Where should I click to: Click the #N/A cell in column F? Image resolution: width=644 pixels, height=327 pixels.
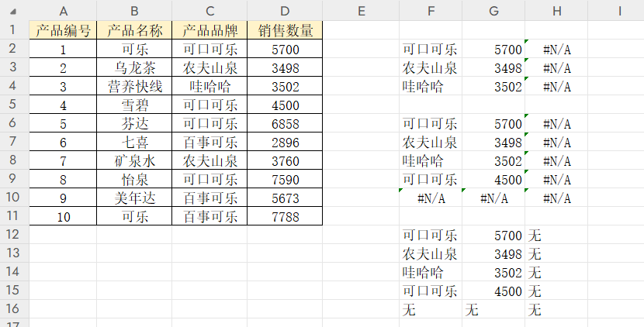[x=431, y=198]
